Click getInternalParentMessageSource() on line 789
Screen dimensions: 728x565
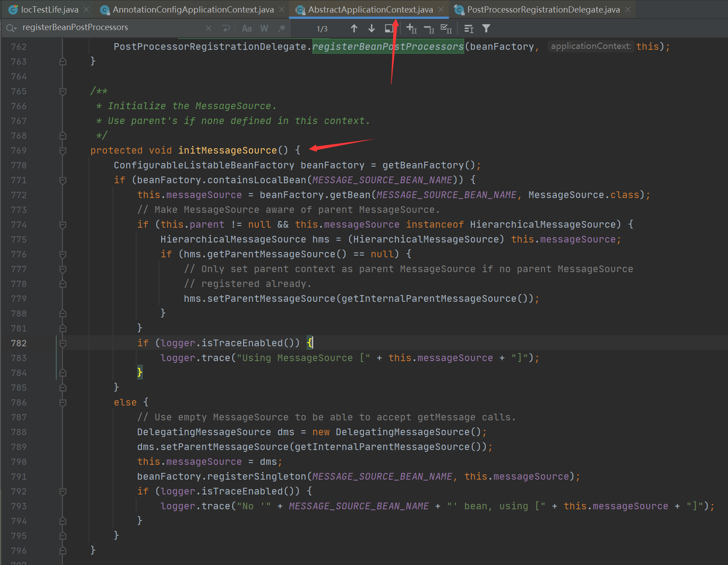click(x=388, y=447)
